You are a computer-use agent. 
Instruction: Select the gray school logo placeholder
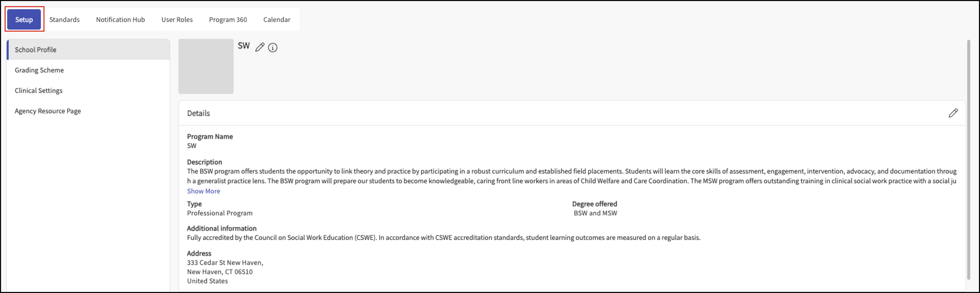pos(206,66)
